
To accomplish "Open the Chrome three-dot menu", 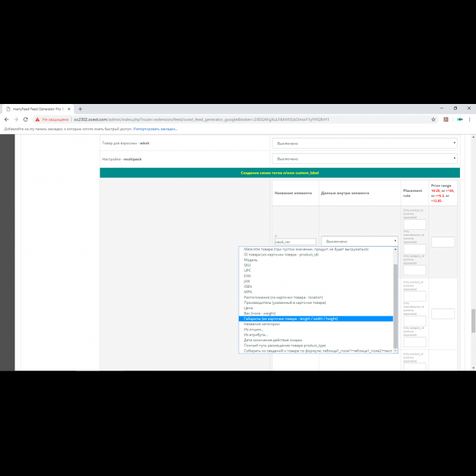I will pyautogui.click(x=469, y=119).
